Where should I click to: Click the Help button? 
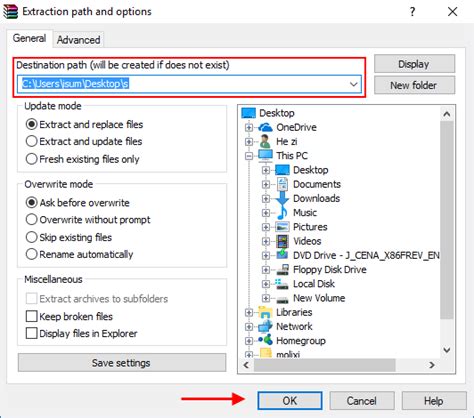tap(434, 401)
